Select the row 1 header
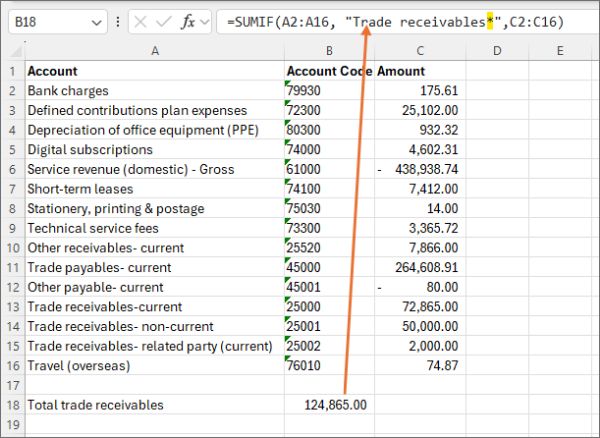This screenshot has height=438, width=600. click(11, 71)
